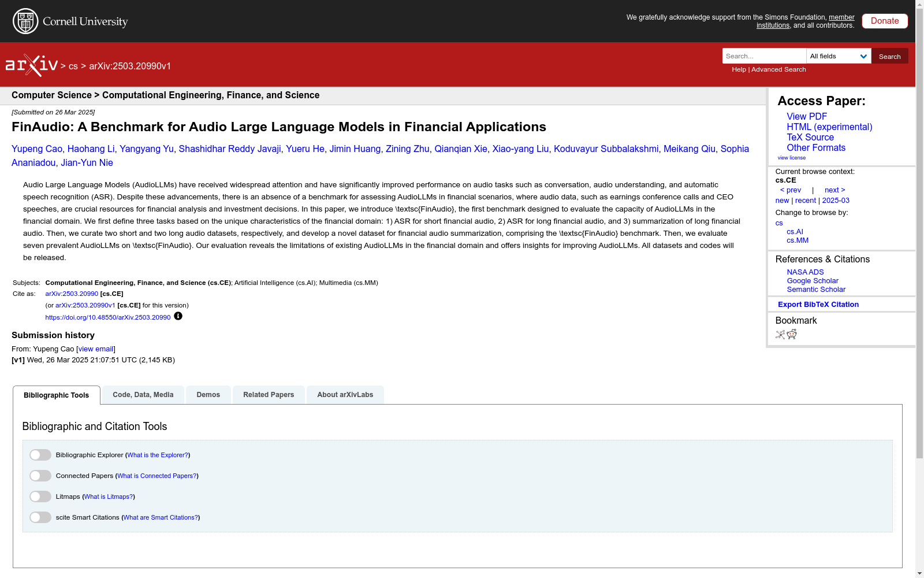Open 2025-03 listing link
Viewport: 924px width, 578px height.
836,201
